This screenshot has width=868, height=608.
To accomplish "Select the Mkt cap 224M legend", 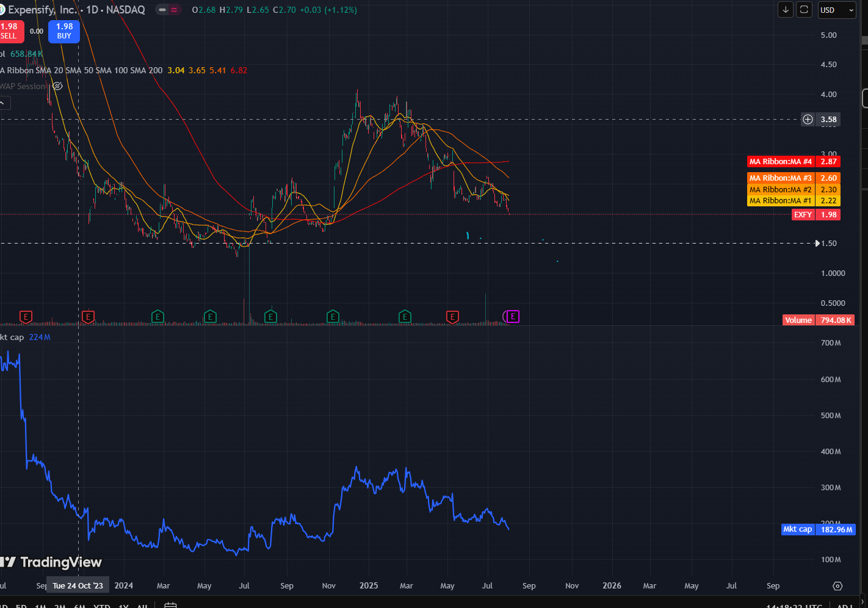I will coord(25,337).
